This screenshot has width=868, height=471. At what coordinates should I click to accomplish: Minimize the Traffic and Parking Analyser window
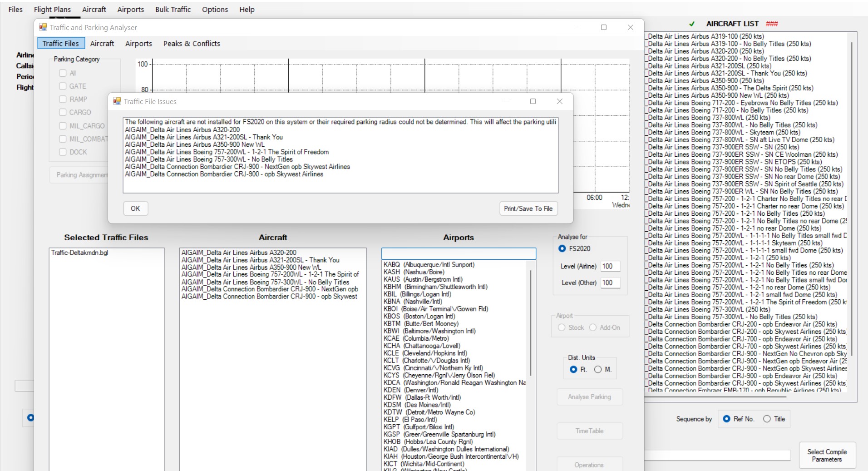(577, 27)
